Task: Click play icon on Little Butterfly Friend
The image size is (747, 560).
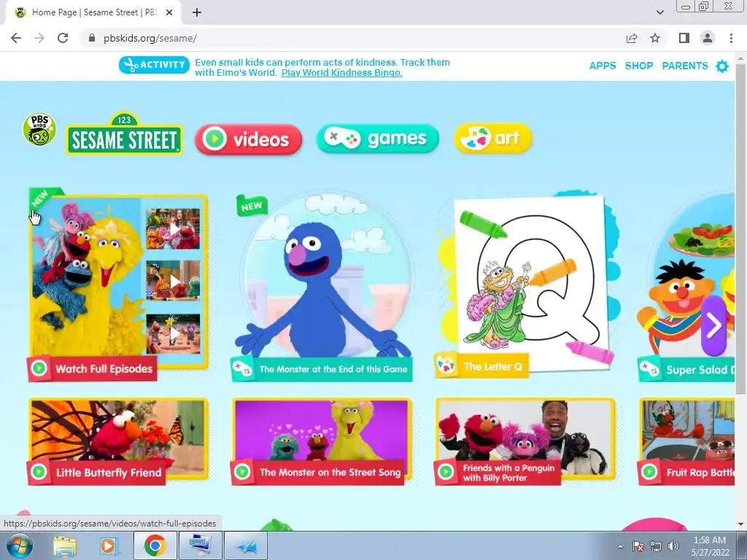Action: [x=39, y=472]
